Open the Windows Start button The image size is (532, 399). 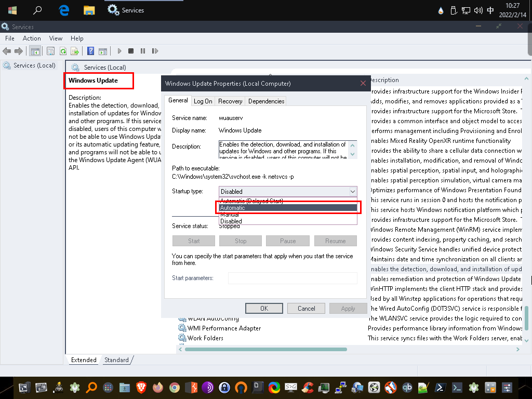[x=12, y=10]
